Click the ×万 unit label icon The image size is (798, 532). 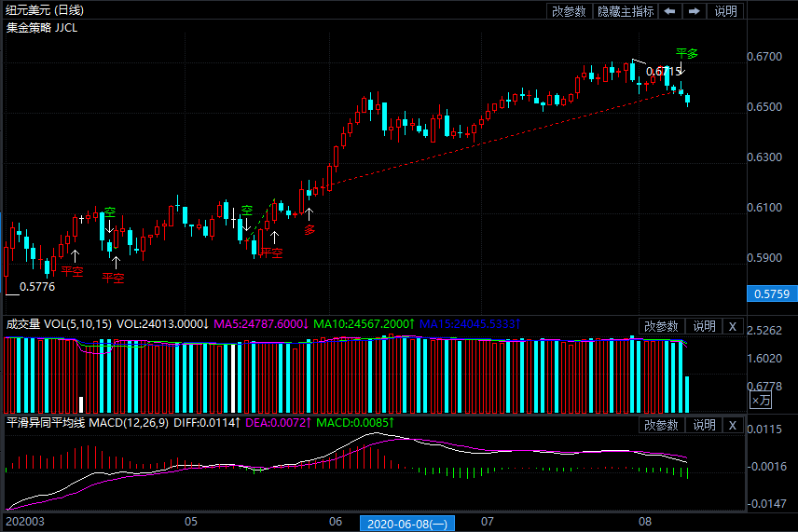coord(761,401)
